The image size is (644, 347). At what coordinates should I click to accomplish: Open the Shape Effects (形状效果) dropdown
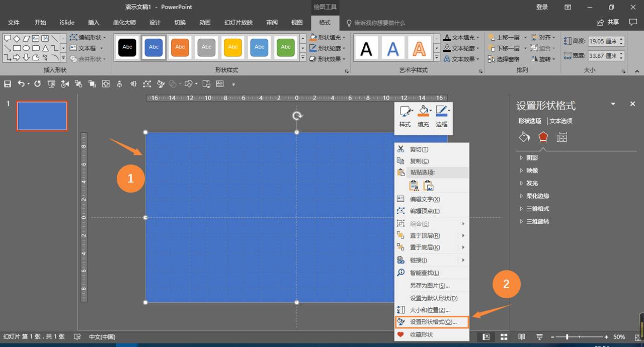pyautogui.click(x=328, y=59)
